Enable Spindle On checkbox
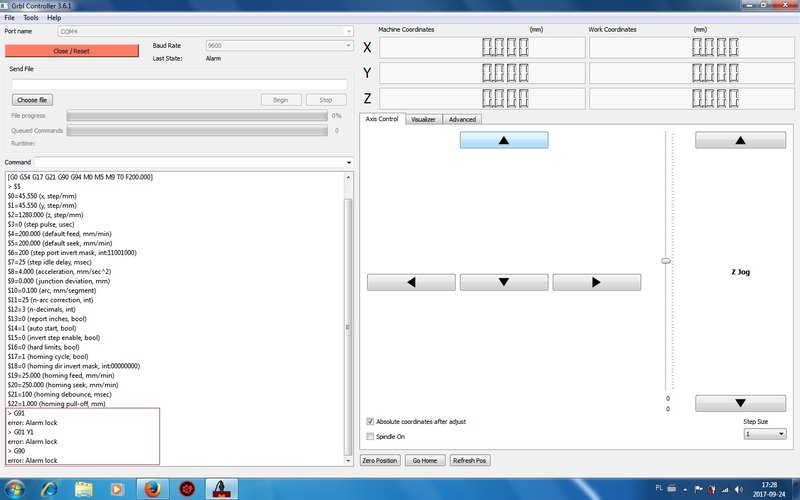Viewport: 800px width, 500px height. pos(370,436)
